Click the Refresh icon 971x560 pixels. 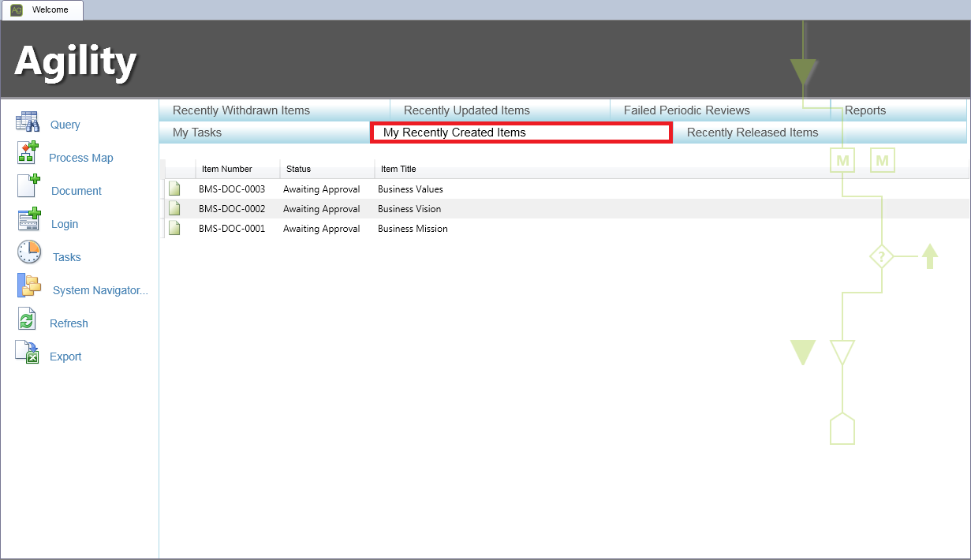click(27, 319)
